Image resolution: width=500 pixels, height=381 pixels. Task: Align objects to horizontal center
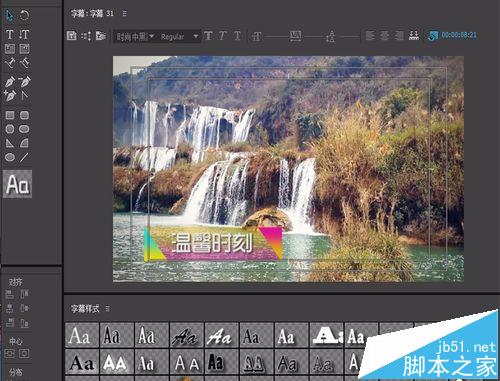tap(10, 308)
